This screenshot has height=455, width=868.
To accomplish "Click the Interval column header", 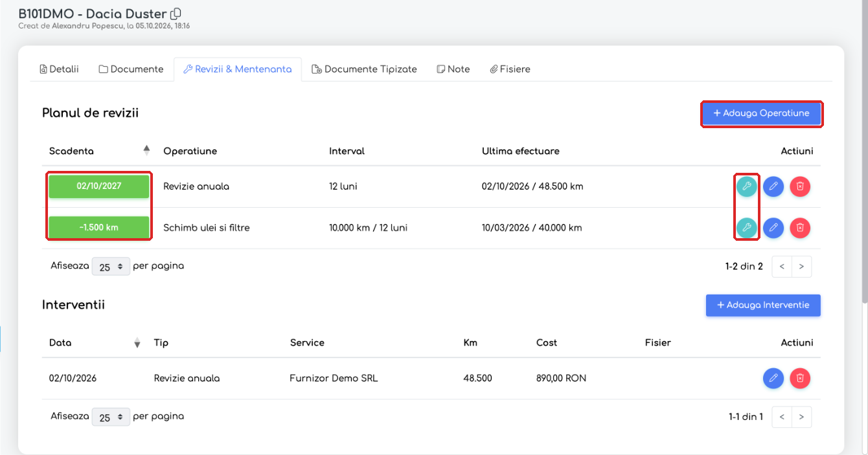I will click(x=347, y=151).
